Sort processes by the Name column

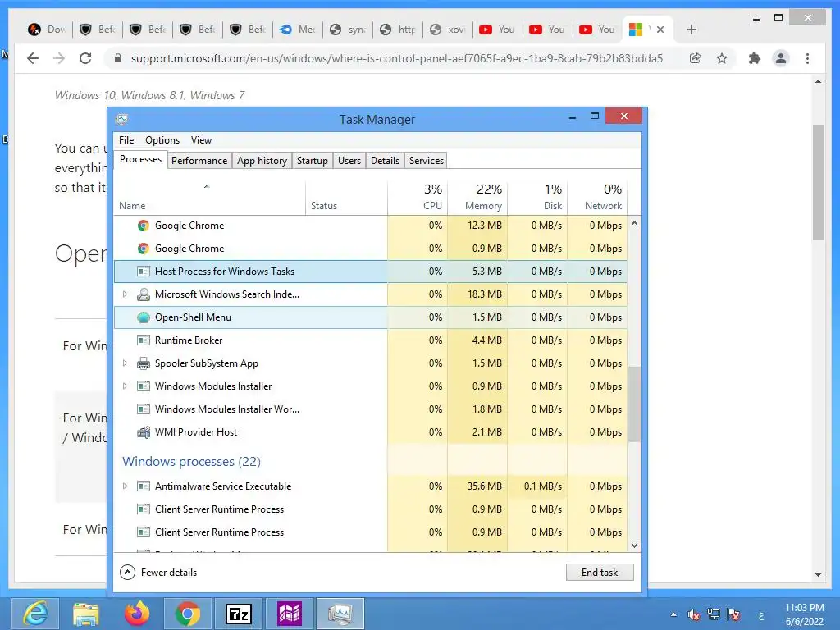[x=209, y=199]
